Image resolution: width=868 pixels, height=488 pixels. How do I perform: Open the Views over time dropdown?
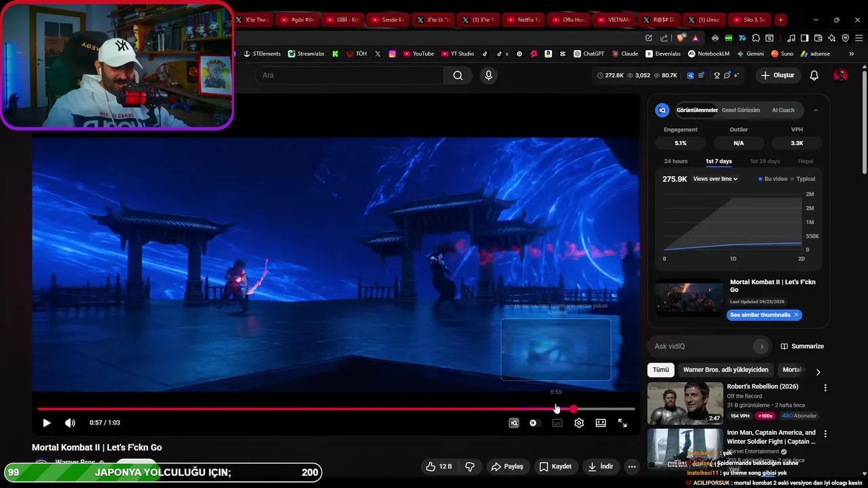pos(715,179)
